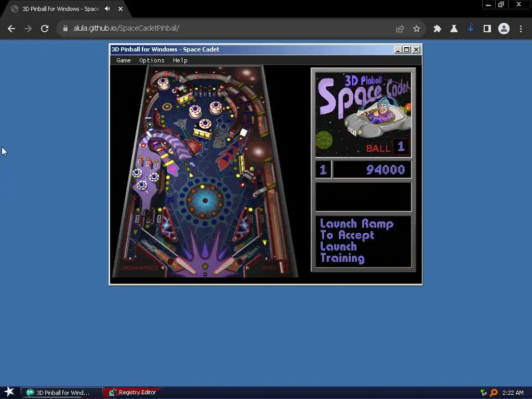This screenshot has height=399, width=532.
Task: Minimize the Pinball game window
Action: (398, 49)
